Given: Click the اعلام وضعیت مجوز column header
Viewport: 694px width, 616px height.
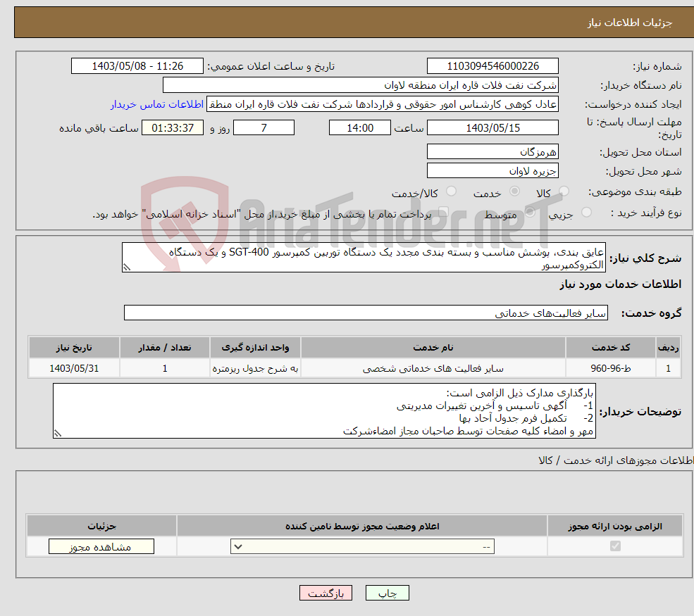Looking at the screenshot, I should (x=362, y=526).
